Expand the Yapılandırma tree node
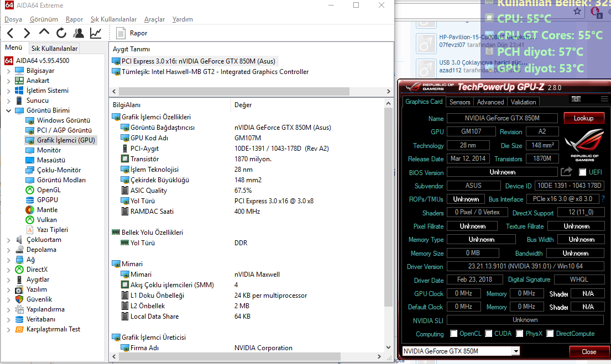This screenshot has height=364, width=611. (x=9, y=309)
